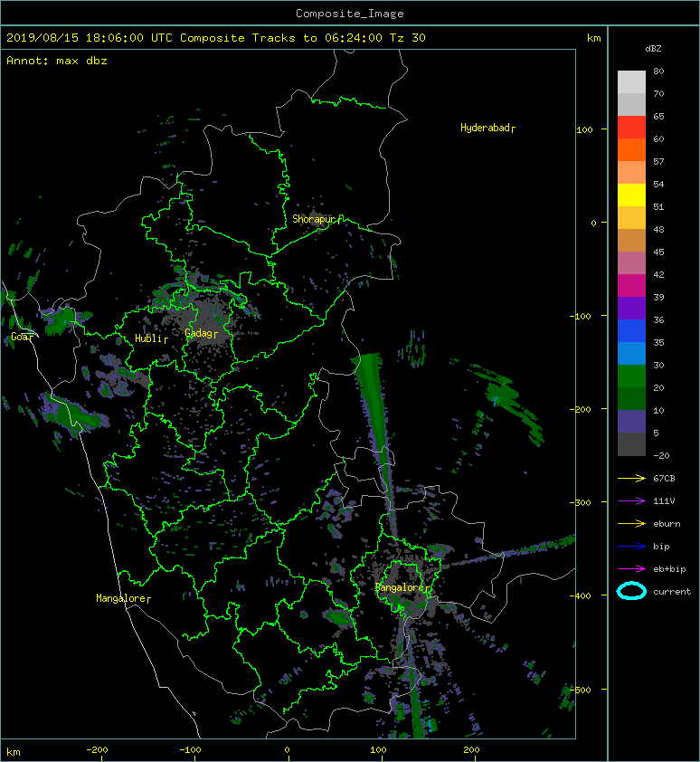Pick the dark gray -20 to 5 dBZ swatch
The image size is (700, 762).
[631, 444]
